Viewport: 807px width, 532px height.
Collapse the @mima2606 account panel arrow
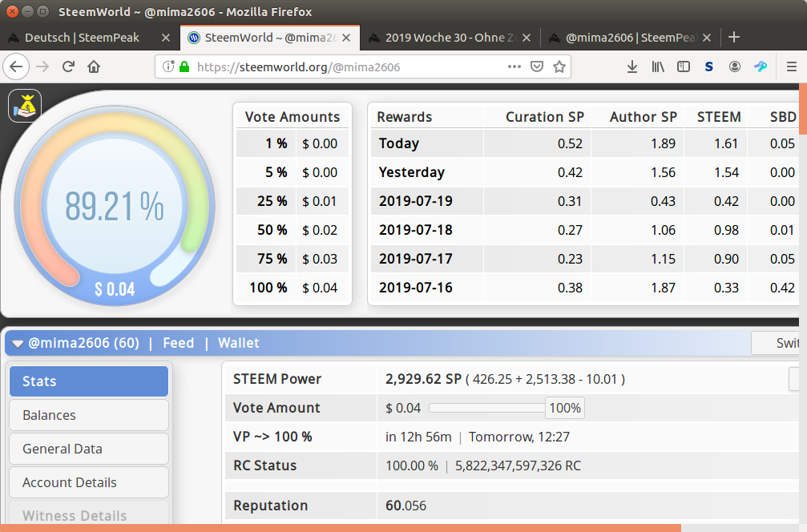pyautogui.click(x=18, y=344)
